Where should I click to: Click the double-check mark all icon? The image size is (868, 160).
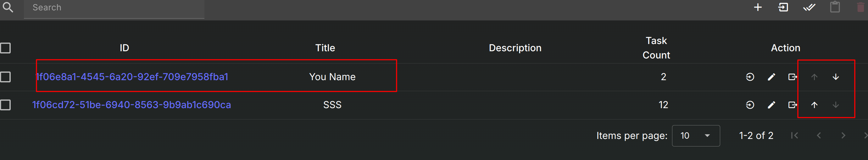[809, 8]
